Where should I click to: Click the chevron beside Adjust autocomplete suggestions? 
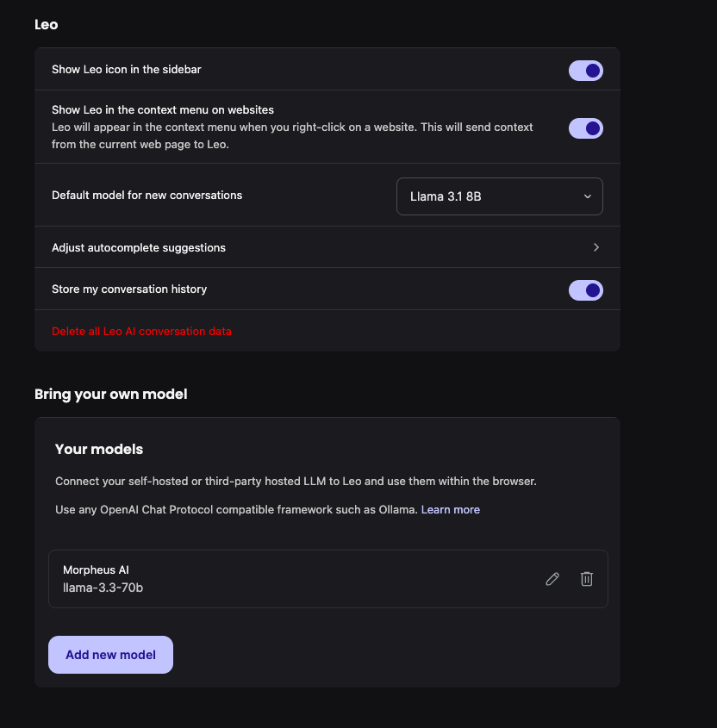click(x=596, y=247)
